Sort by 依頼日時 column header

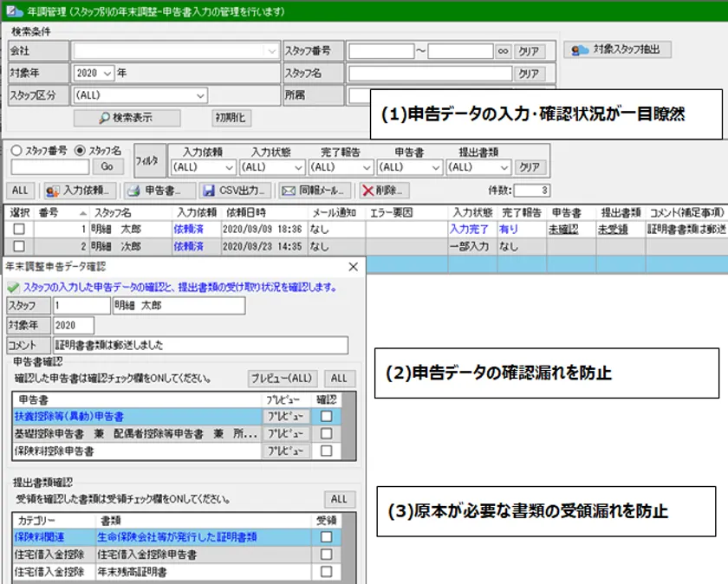click(x=246, y=212)
